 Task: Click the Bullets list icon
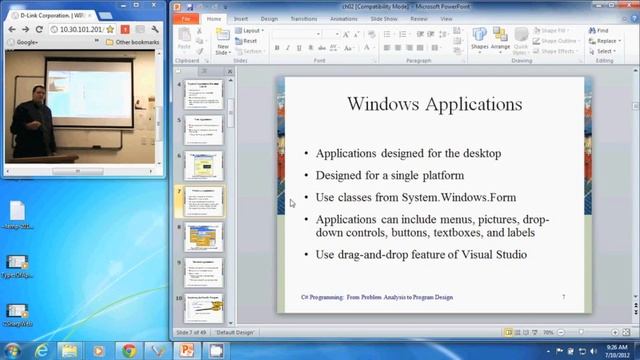pos(388,35)
